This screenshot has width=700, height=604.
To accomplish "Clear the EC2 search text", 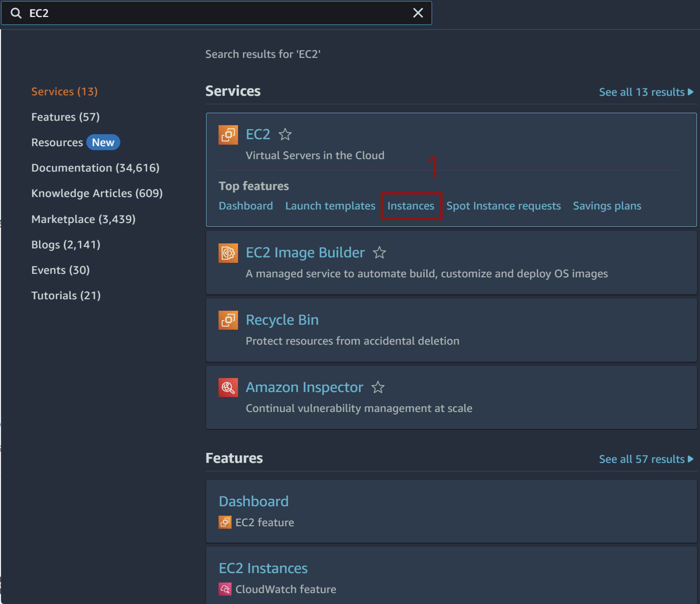I will click(418, 13).
